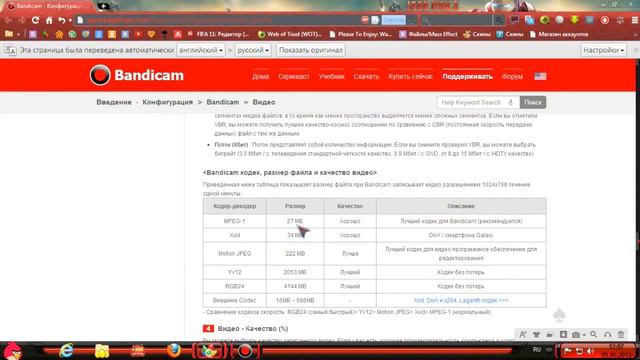640x360 pixels.
Task: Open the FIFA 11: Редактор bookmark
Action: point(218,34)
